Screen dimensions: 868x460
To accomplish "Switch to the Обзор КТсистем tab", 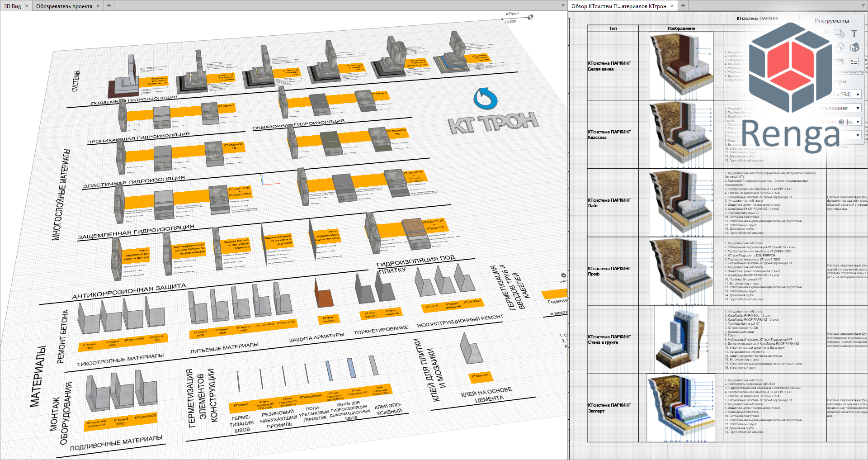I will tap(618, 6).
